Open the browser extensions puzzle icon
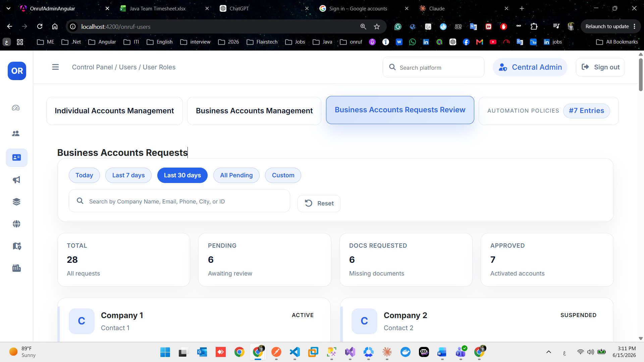Screen dimensions: 644x362 pos(534,26)
